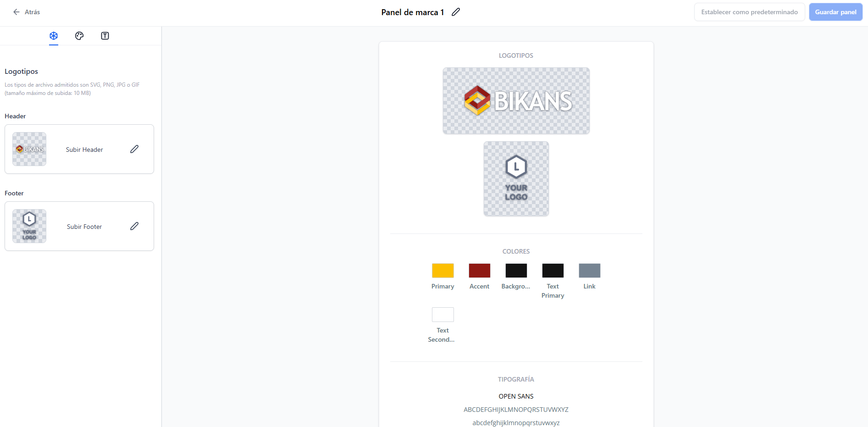The height and width of the screenshot is (427, 868).
Task: Click the Panel de marca 1 title
Action: point(413,12)
